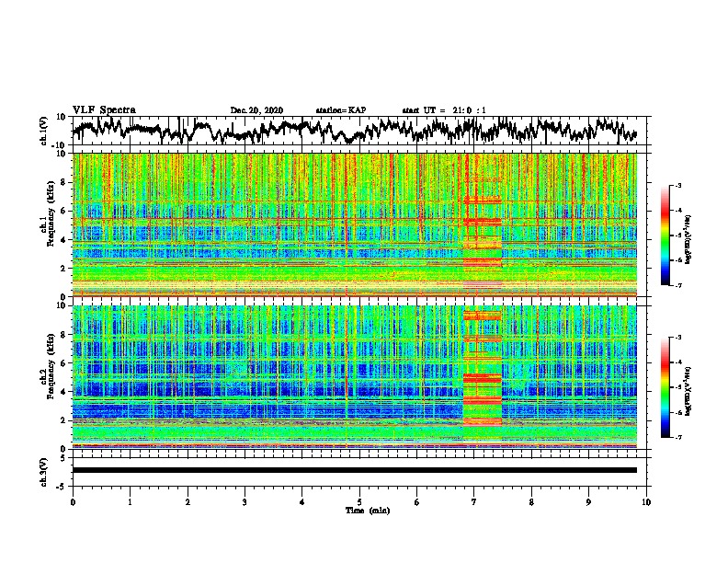Click the "8" kHz tick of ch.2 spectrogram
Image resolution: width=728 pixels, height=563 pixels.
point(64,335)
